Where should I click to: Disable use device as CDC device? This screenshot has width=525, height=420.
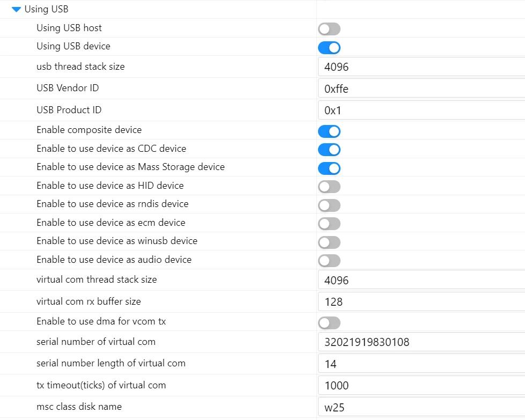[329, 150]
